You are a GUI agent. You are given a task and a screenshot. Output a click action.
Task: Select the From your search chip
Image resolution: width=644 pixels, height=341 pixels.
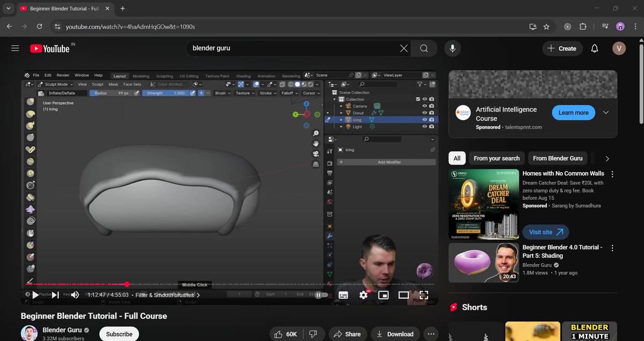click(496, 158)
